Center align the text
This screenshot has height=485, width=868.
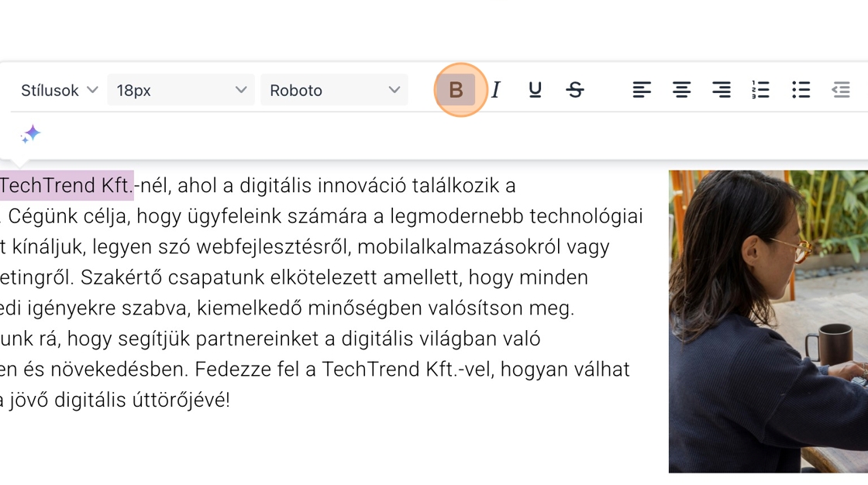[681, 90]
